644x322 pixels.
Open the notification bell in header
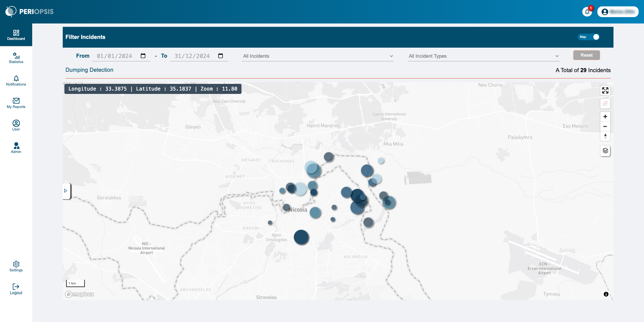click(x=587, y=12)
